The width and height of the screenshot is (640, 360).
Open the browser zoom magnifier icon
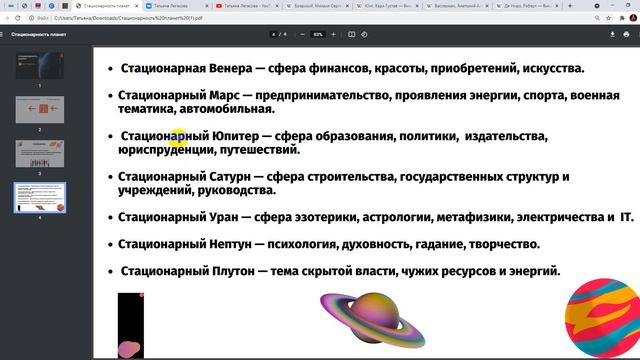click(x=597, y=18)
